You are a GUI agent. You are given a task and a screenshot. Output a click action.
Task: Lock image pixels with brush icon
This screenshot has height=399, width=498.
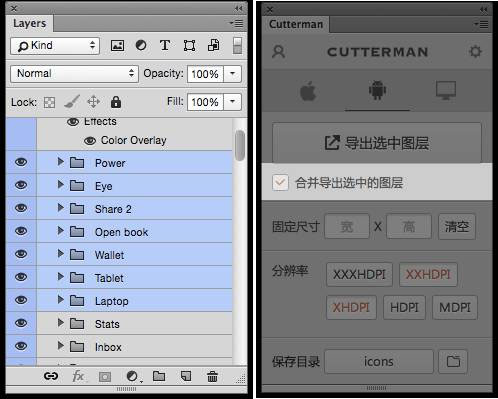(x=72, y=102)
